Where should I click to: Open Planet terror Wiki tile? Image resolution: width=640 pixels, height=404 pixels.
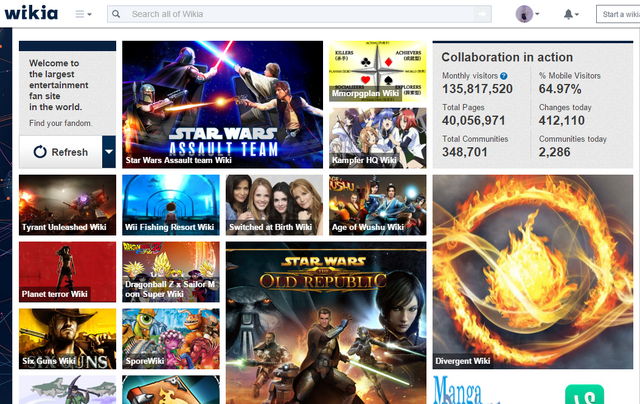tap(67, 272)
